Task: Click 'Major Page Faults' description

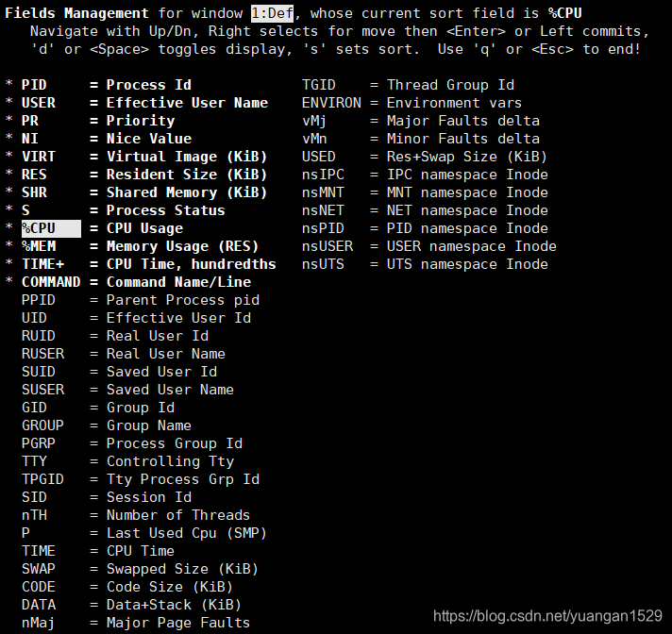Action: [178, 623]
